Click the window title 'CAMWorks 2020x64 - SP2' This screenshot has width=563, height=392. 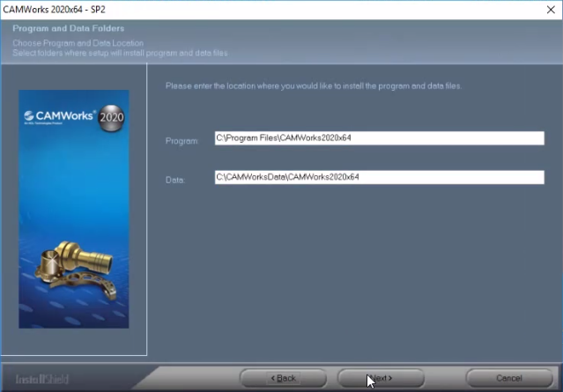(55, 10)
